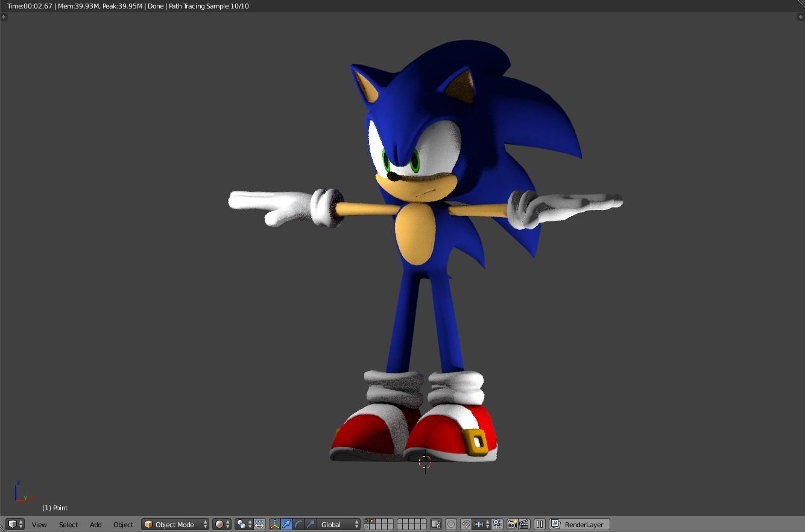805x532 pixels.
Task: Click the 3D cursor crosshair near Sonic's shoe
Action: click(x=425, y=462)
